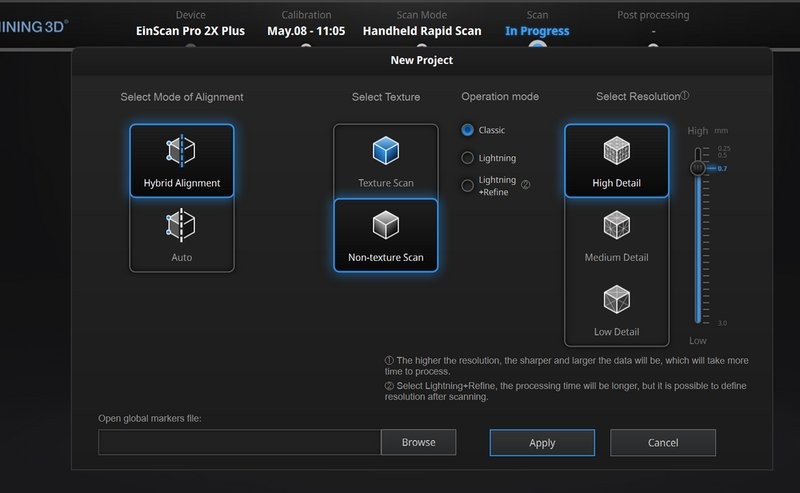Screen dimensions: 800x493
Task: Apply the new project settings
Action: pos(542,442)
